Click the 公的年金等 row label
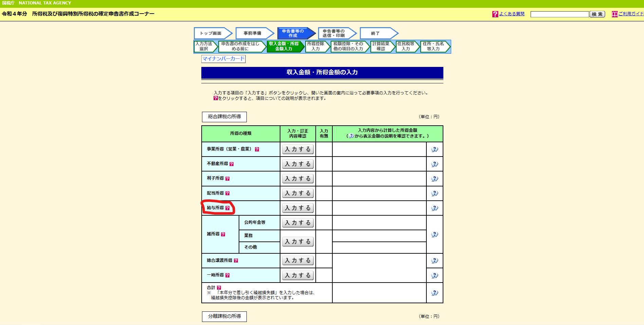644x325 pixels. point(255,222)
